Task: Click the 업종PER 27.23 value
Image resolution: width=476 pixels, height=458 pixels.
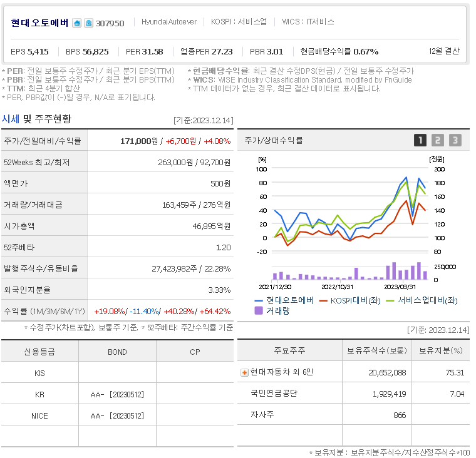Action: (207, 52)
